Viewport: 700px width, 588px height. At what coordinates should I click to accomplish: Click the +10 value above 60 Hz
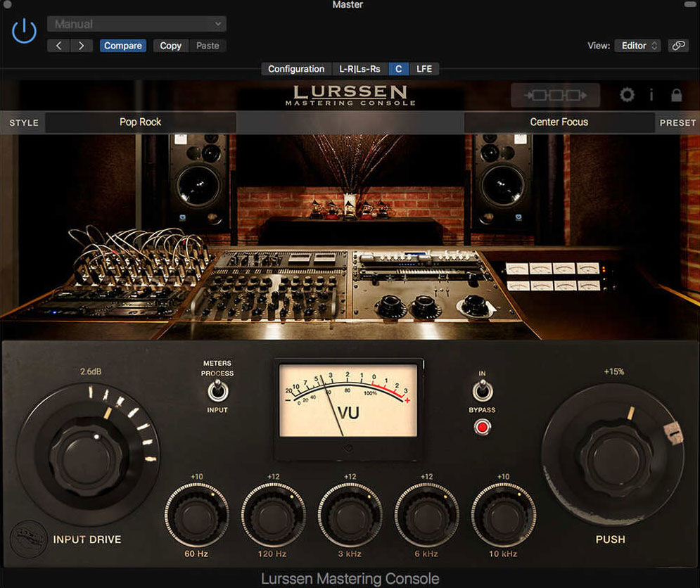(x=197, y=477)
